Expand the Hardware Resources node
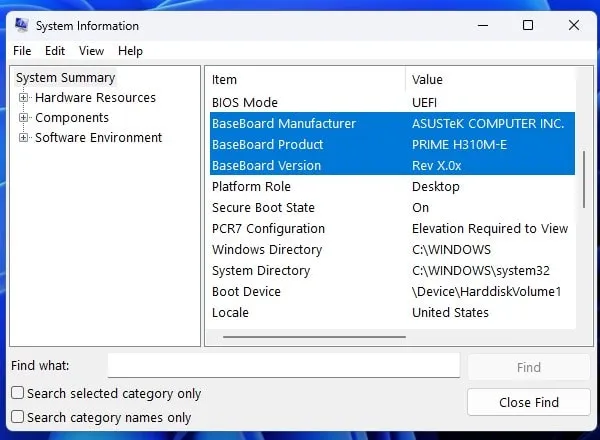The height and width of the screenshot is (440, 600). pos(23,98)
